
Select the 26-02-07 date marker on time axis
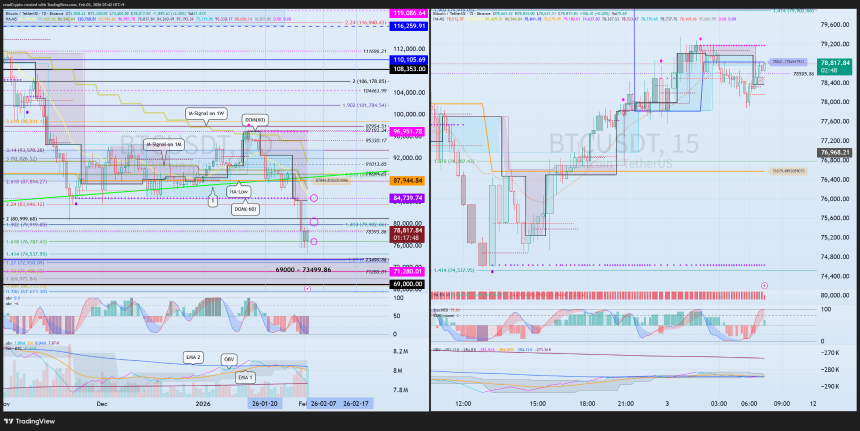(323, 403)
